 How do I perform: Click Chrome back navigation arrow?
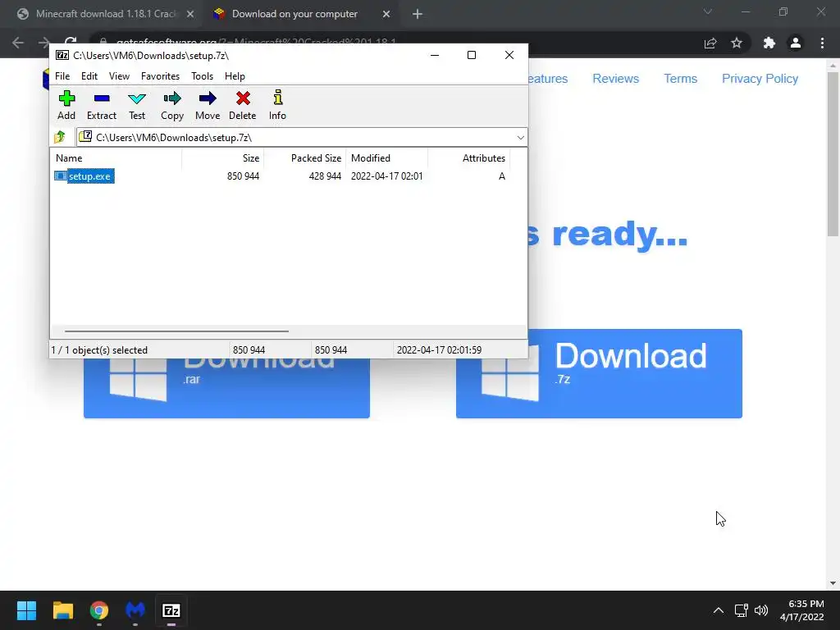(18, 43)
